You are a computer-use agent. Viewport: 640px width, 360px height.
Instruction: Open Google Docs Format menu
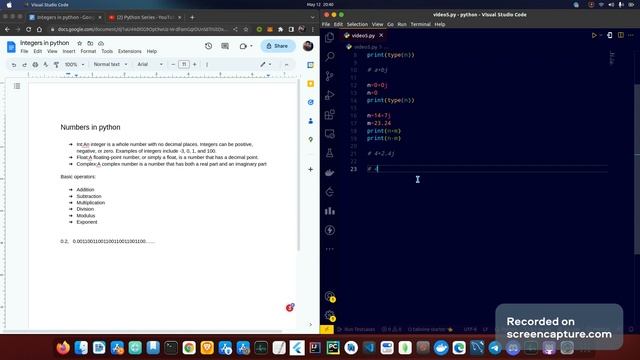tap(88, 51)
